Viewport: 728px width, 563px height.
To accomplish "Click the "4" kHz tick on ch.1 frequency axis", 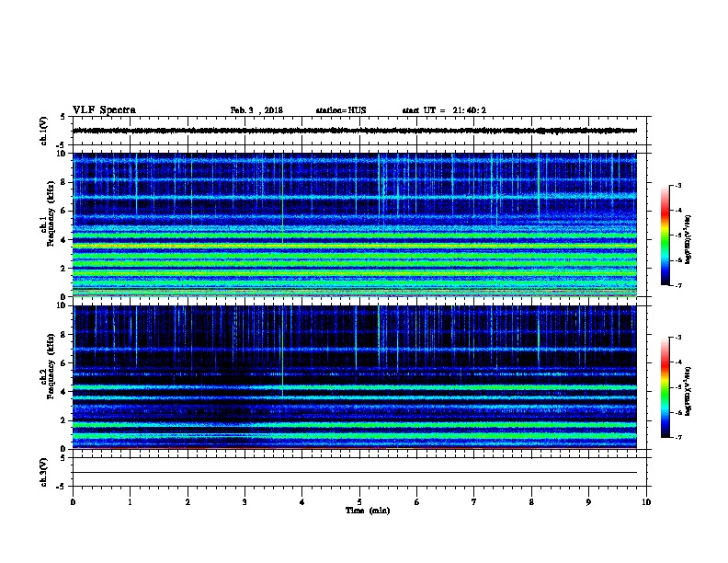I will click(63, 240).
